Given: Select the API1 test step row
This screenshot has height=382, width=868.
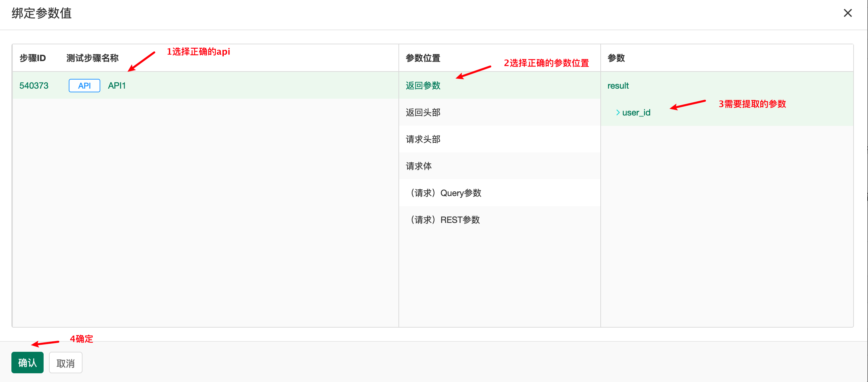Looking at the screenshot, I should [117, 86].
